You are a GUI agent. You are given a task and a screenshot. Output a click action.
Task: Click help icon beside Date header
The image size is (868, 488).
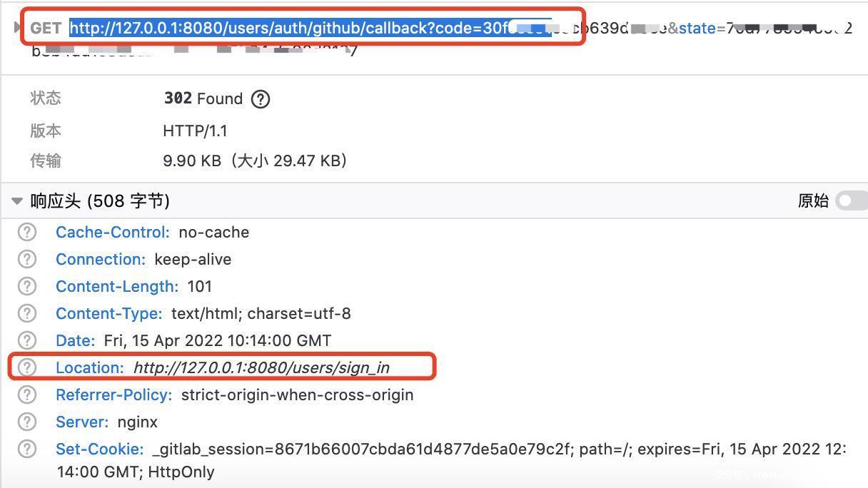click(x=27, y=340)
